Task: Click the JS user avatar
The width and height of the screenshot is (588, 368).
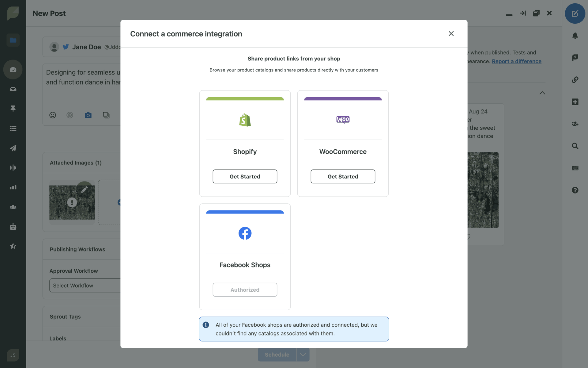Action: click(13, 355)
